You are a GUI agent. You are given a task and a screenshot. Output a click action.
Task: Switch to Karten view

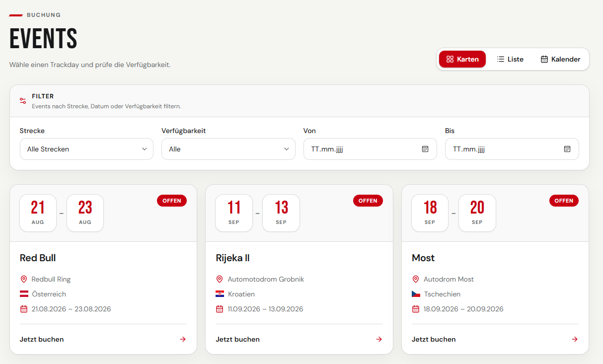coord(462,59)
